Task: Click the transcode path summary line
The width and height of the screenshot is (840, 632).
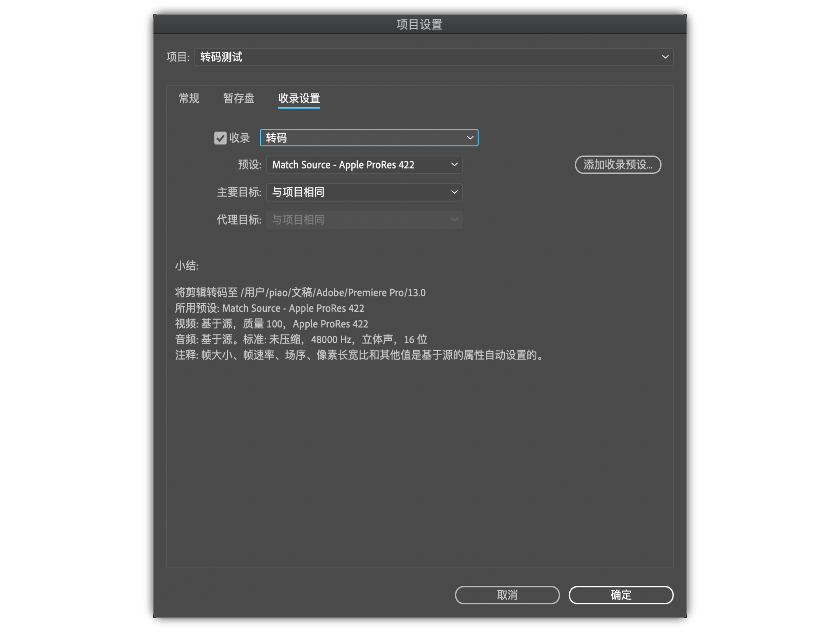Action: point(300,293)
